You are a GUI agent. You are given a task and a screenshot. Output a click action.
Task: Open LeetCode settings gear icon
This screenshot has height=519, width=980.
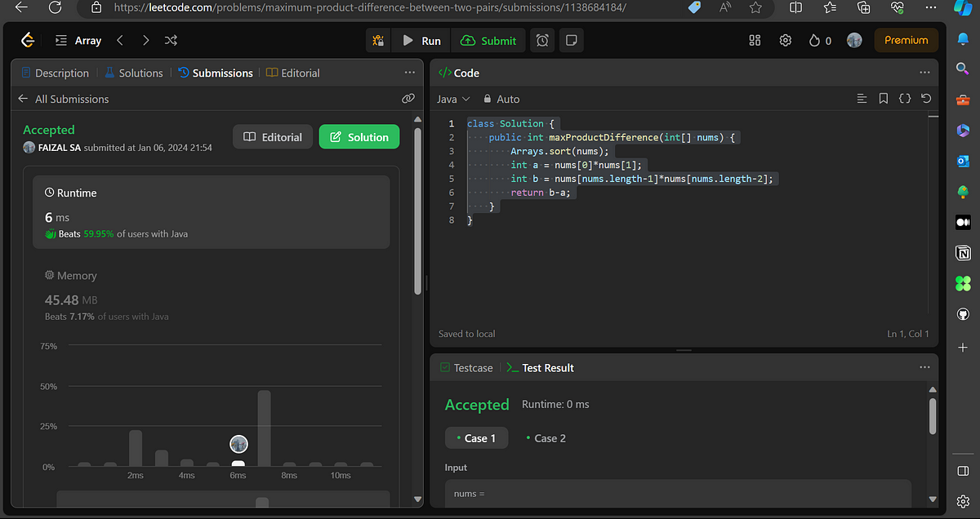[786, 40]
